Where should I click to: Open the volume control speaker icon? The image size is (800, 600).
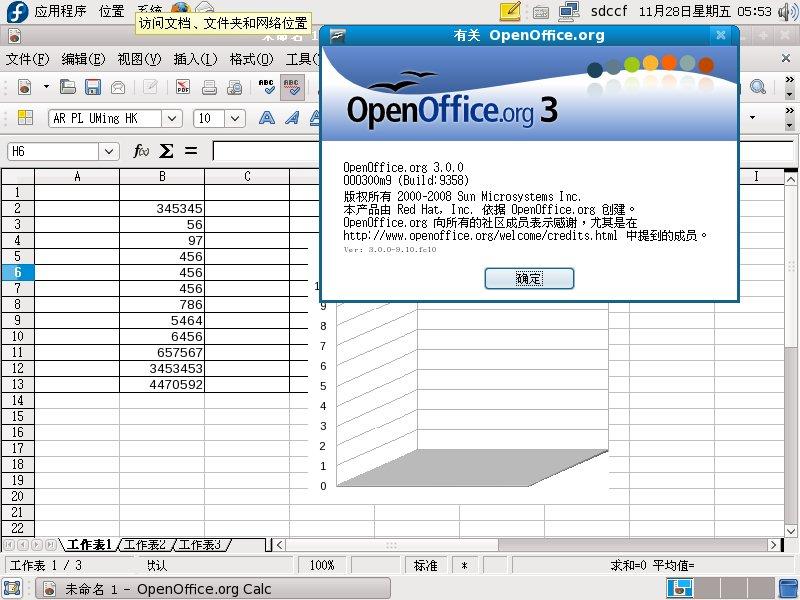(788, 12)
